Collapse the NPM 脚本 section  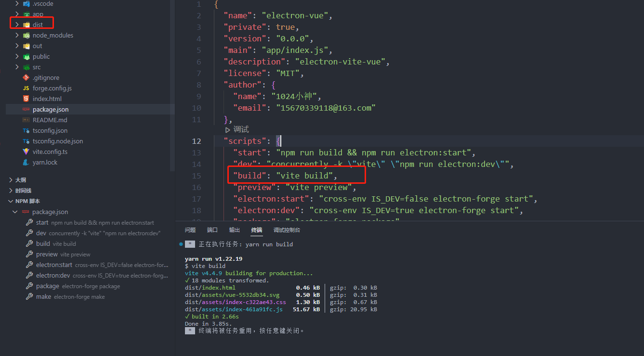(x=11, y=201)
